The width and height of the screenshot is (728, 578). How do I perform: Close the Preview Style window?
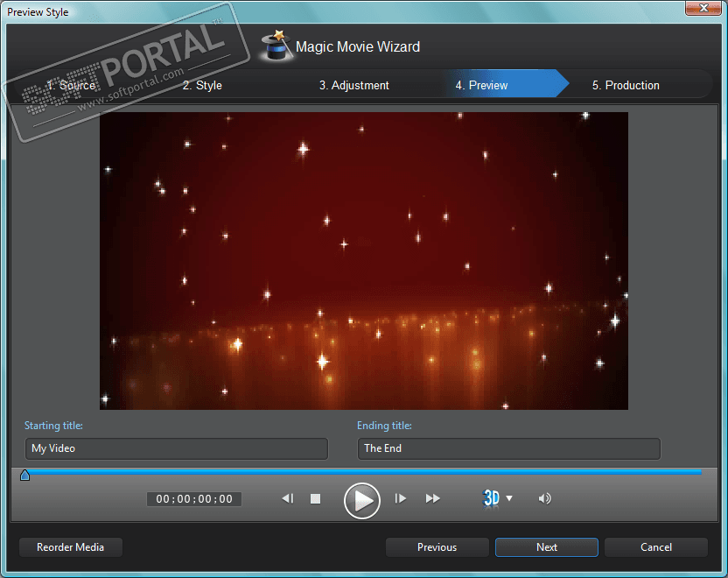pos(703,8)
